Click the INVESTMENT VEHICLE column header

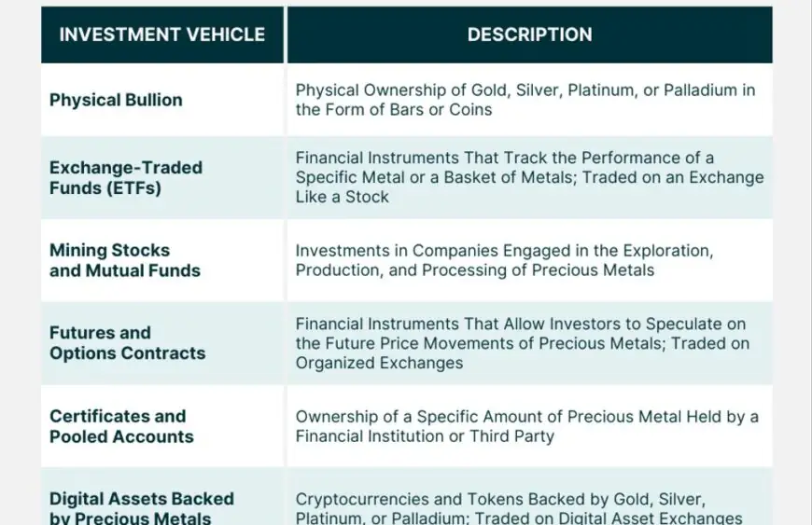(162, 35)
